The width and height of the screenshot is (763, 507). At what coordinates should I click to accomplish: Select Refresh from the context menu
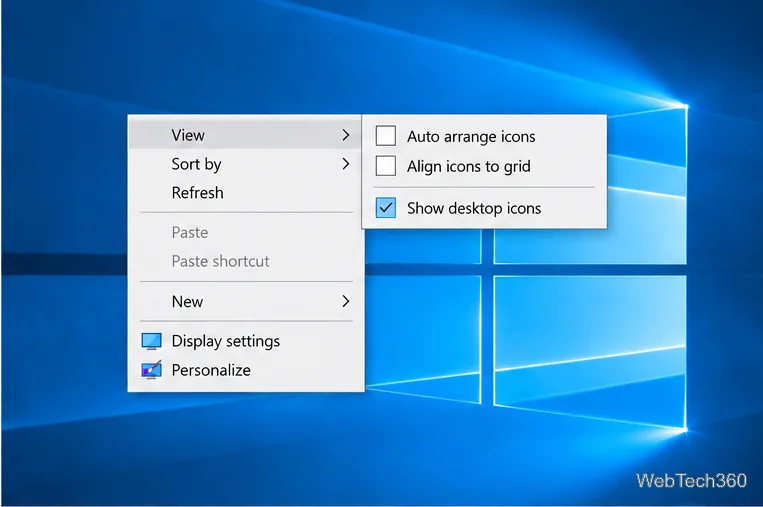[246, 193]
